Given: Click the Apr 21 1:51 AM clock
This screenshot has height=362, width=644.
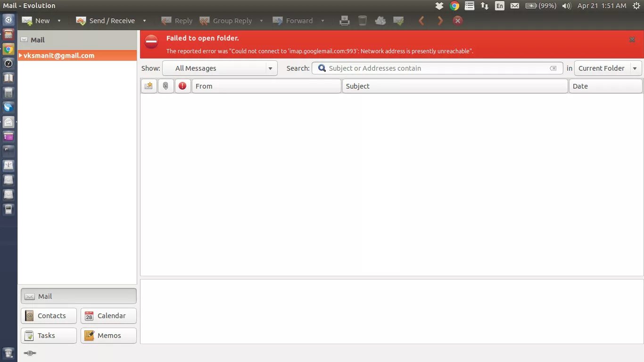Looking at the screenshot, I should [x=602, y=6].
